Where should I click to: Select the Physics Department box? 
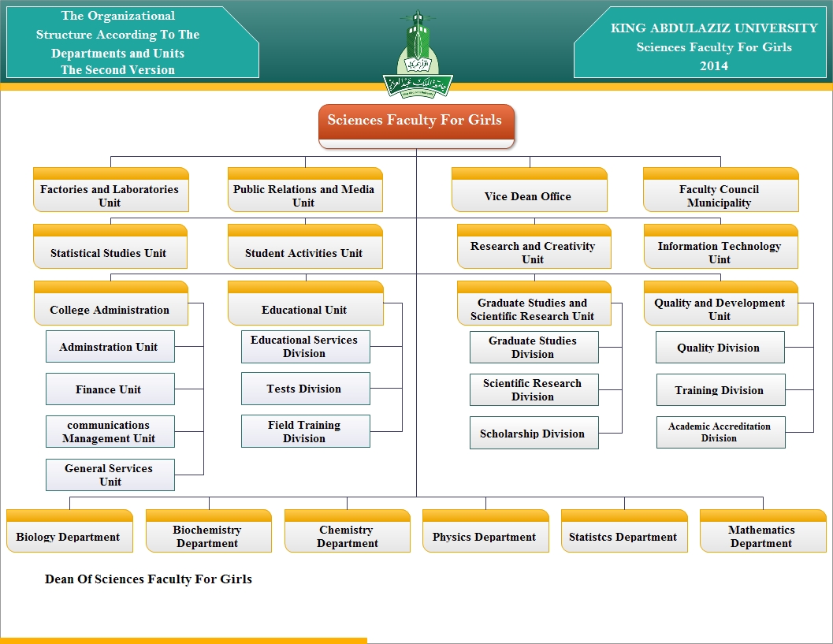[485, 530]
